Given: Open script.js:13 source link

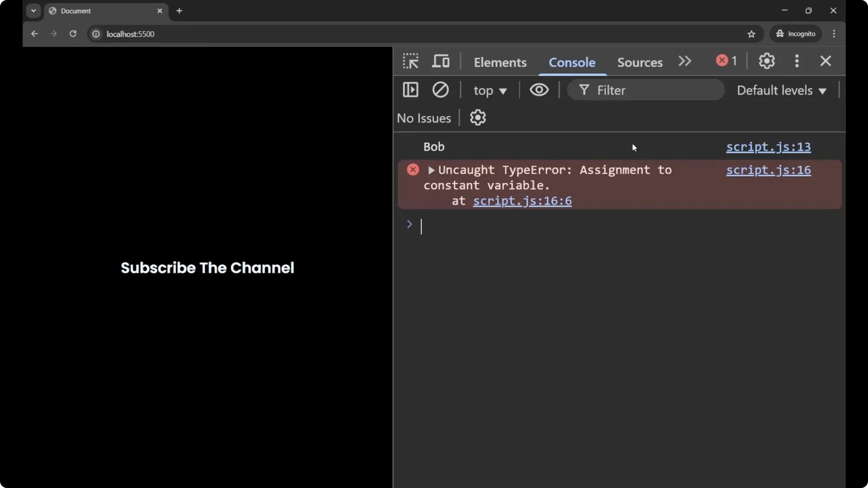Looking at the screenshot, I should (768, 147).
